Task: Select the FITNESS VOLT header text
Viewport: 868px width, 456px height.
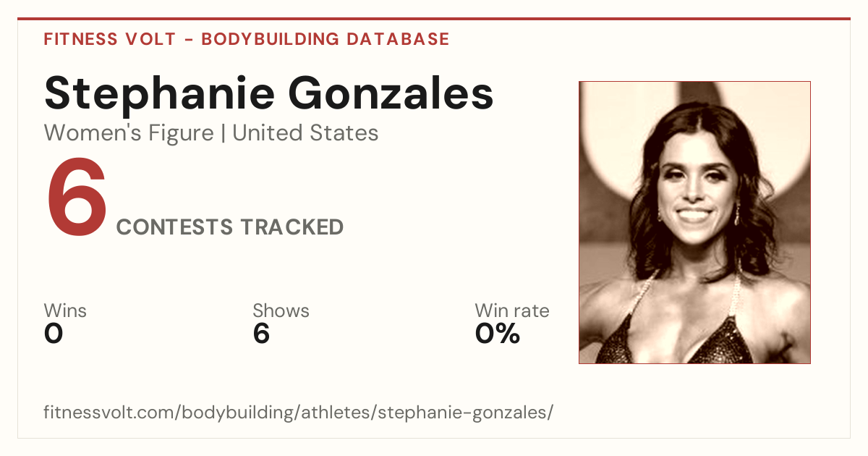Action: point(109,39)
